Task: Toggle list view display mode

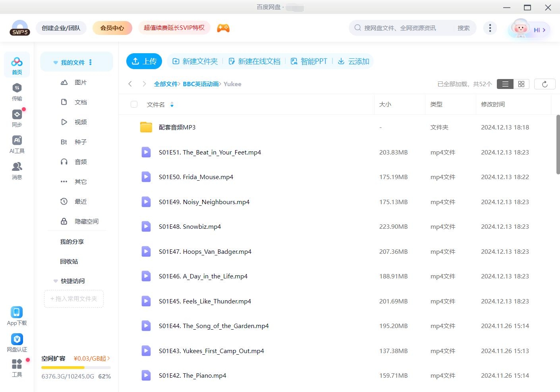Action: click(505, 84)
